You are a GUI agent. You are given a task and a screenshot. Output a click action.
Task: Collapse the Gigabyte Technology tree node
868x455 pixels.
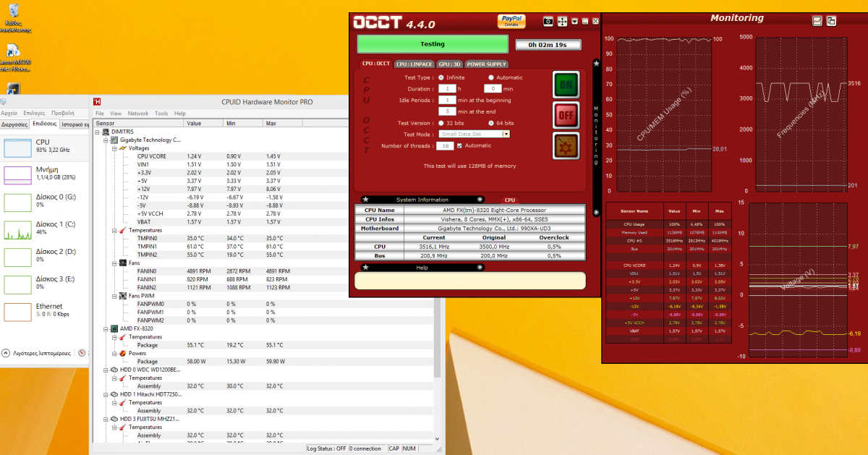click(106, 140)
